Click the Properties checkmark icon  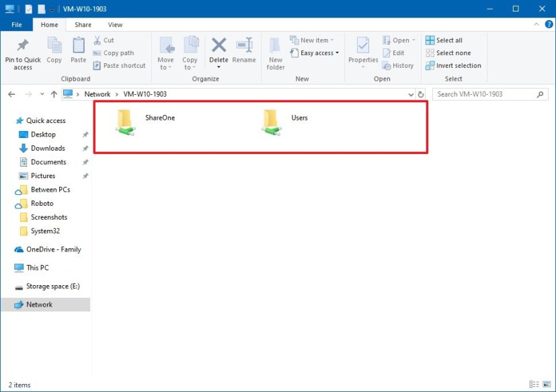(363, 45)
